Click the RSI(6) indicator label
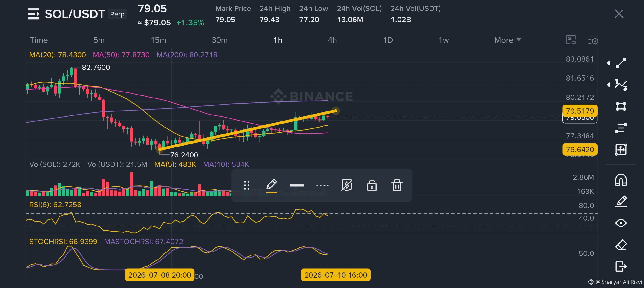 tap(55, 204)
